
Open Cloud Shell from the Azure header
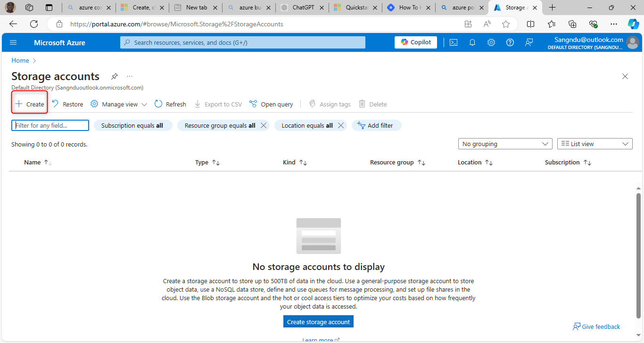click(x=454, y=42)
